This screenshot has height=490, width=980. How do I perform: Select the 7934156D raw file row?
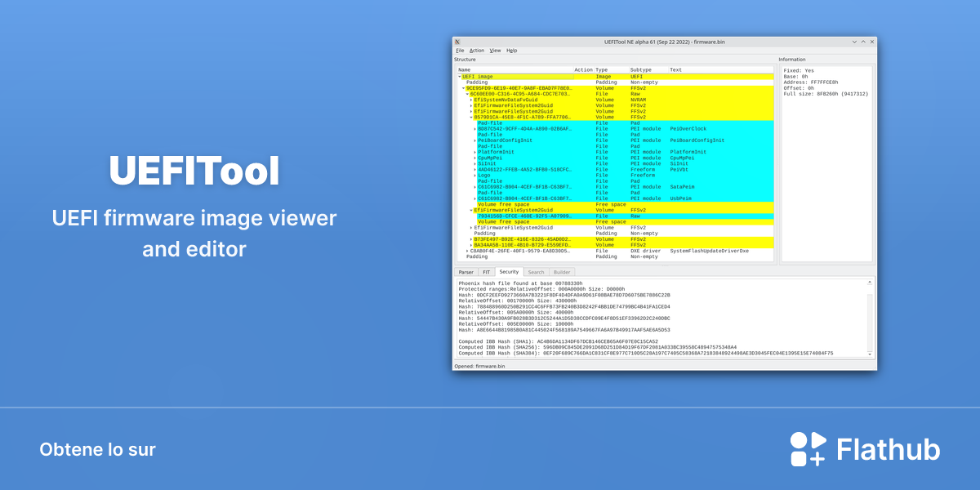615,216
